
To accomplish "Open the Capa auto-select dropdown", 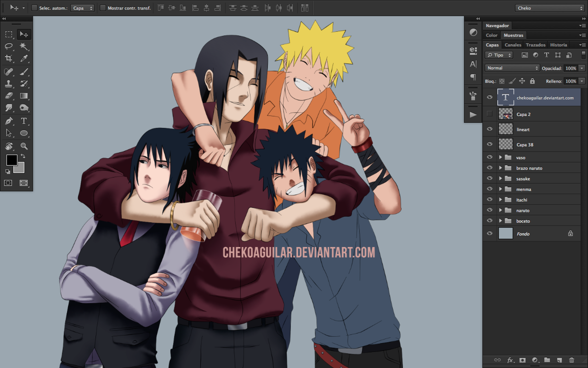I will click(82, 8).
